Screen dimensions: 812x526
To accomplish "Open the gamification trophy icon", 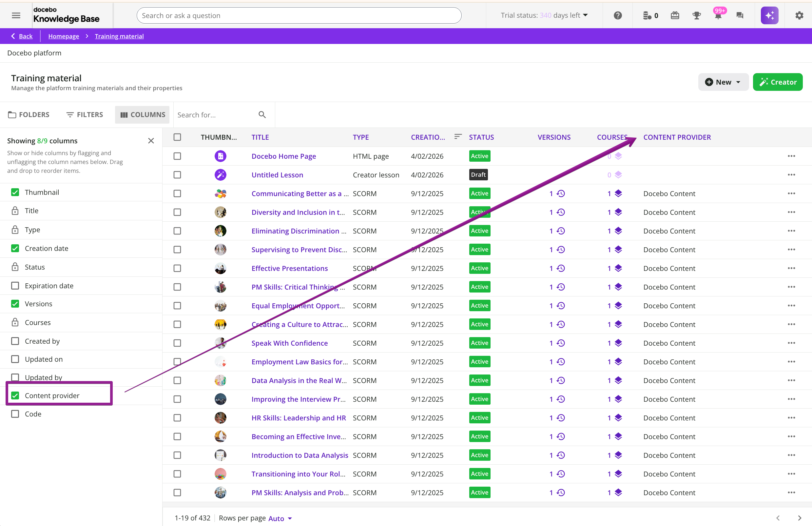I will tap(696, 15).
